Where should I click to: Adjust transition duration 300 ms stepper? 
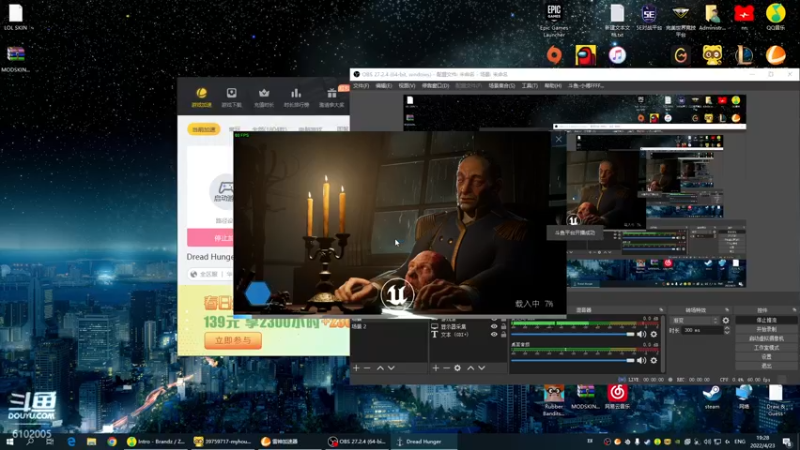pos(727,331)
